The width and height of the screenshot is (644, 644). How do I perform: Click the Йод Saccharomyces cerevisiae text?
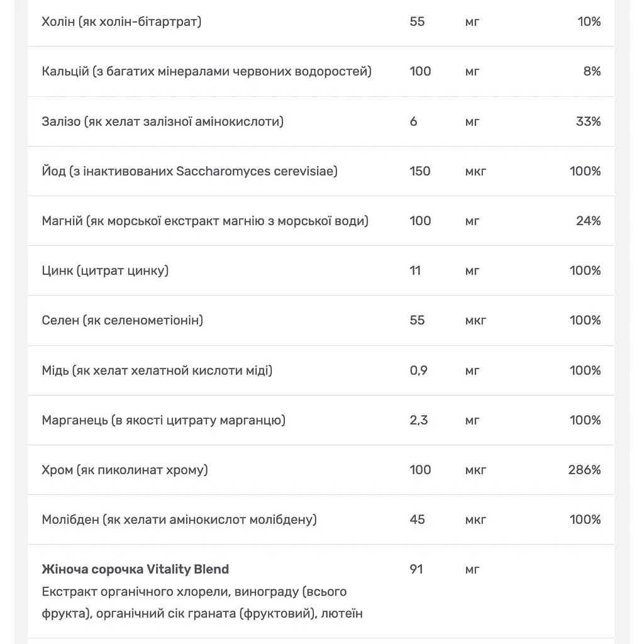(189, 171)
